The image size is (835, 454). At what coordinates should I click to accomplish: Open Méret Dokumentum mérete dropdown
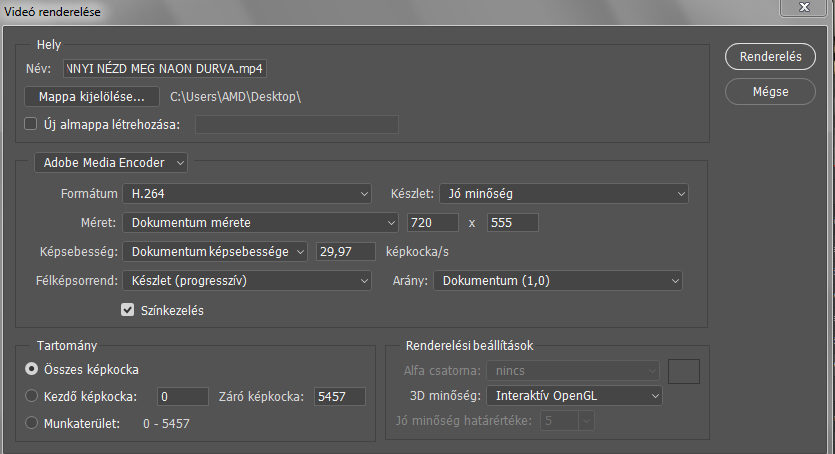coord(260,222)
